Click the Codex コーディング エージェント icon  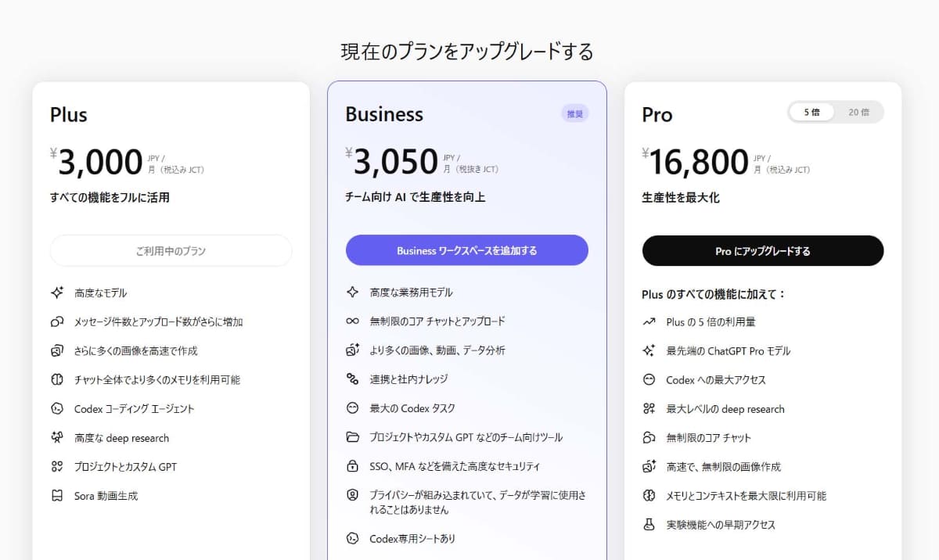click(x=56, y=408)
